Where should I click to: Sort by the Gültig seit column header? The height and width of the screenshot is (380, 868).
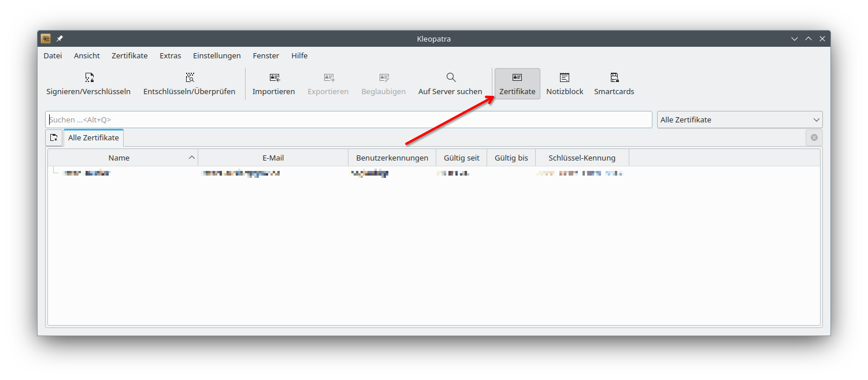pos(462,158)
